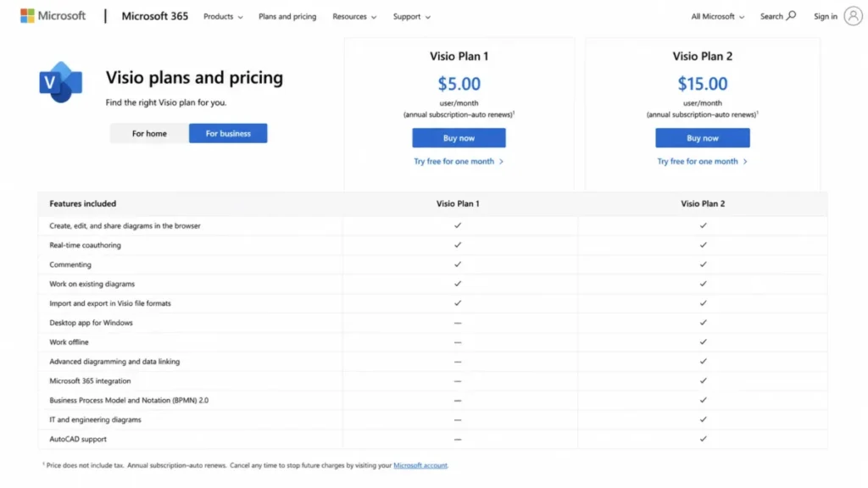The width and height of the screenshot is (868, 488).
Task: Click the Commenting feature row label
Action: click(70, 264)
